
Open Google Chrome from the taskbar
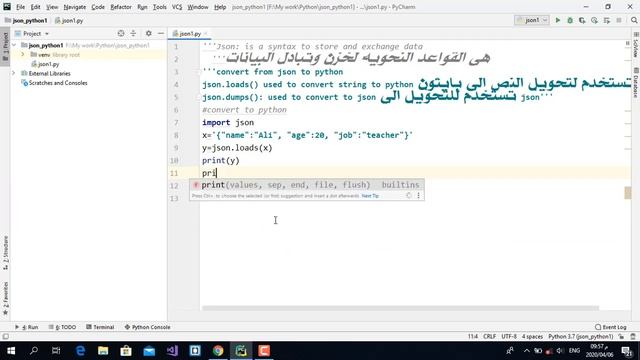(x=218, y=351)
